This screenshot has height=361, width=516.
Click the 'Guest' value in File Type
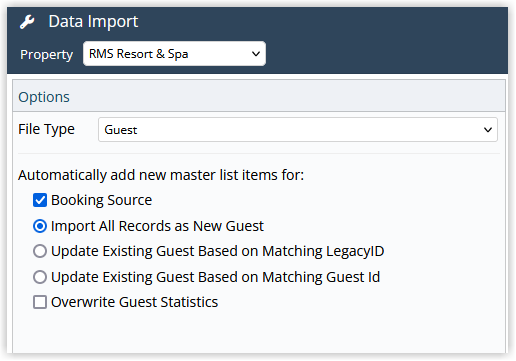click(x=121, y=130)
